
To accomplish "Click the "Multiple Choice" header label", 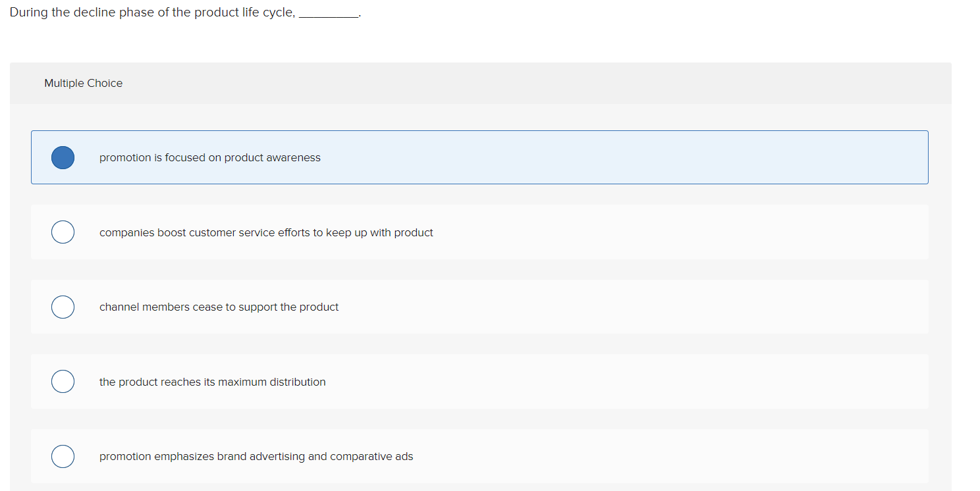I will tap(83, 83).
